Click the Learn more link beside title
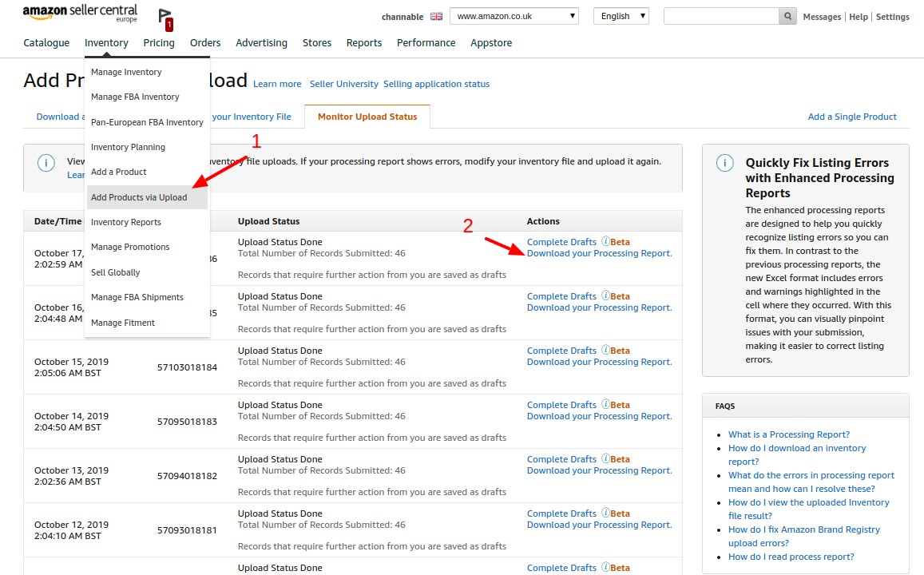This screenshot has width=924, height=575. click(x=277, y=84)
